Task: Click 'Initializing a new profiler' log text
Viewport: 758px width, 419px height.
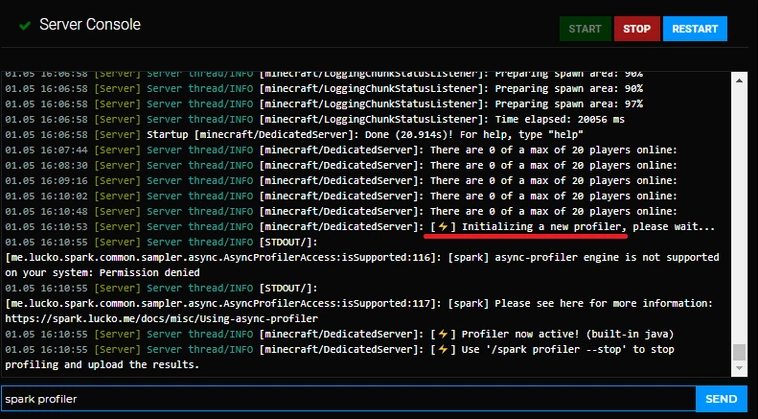Action: [x=542, y=227]
